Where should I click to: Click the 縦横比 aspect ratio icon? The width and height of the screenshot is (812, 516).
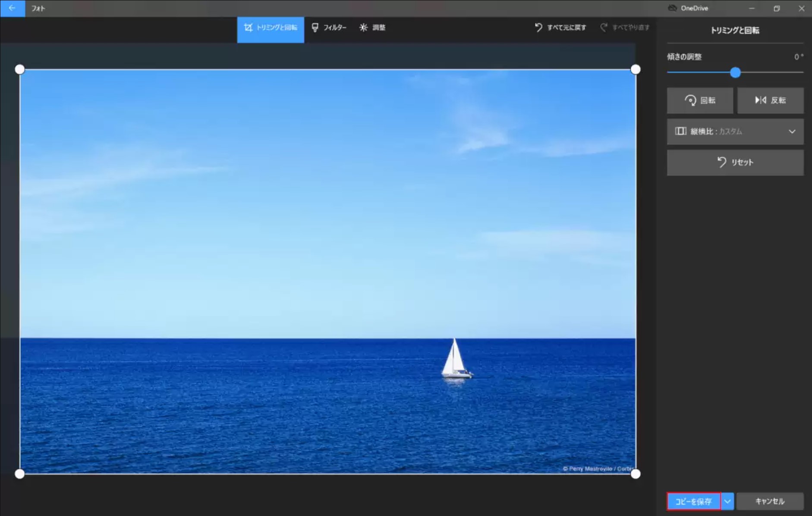pos(681,131)
